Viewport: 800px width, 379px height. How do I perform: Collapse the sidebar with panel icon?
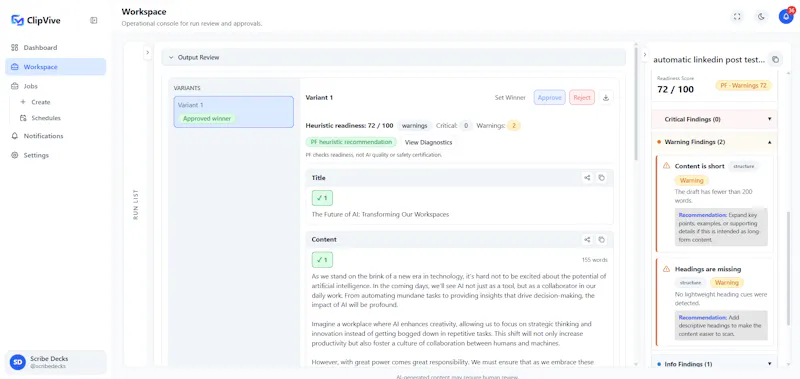[x=94, y=20]
